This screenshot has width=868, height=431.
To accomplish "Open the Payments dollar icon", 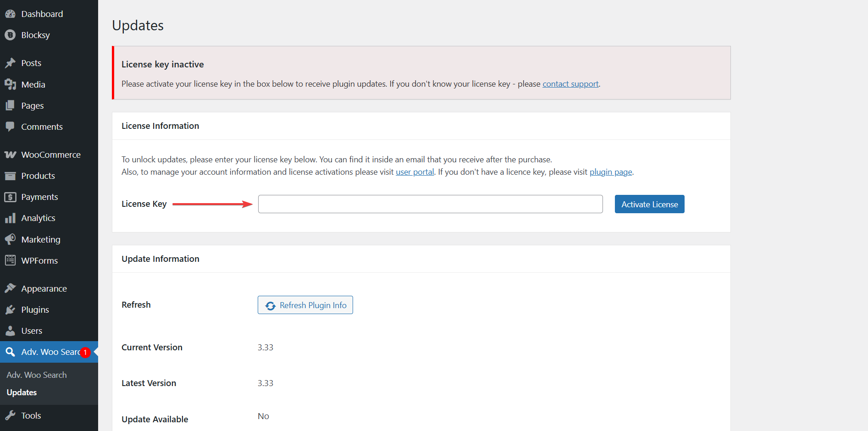I will click(10, 197).
